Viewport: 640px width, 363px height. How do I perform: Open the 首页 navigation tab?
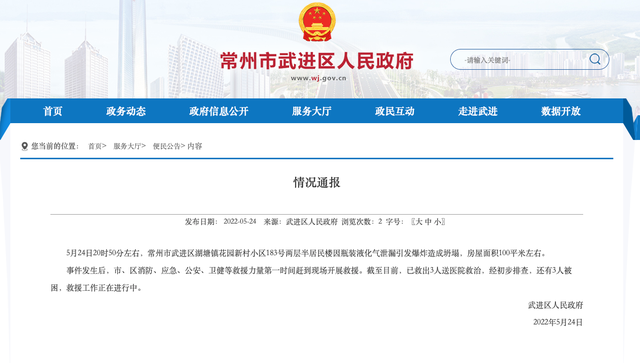[53, 111]
